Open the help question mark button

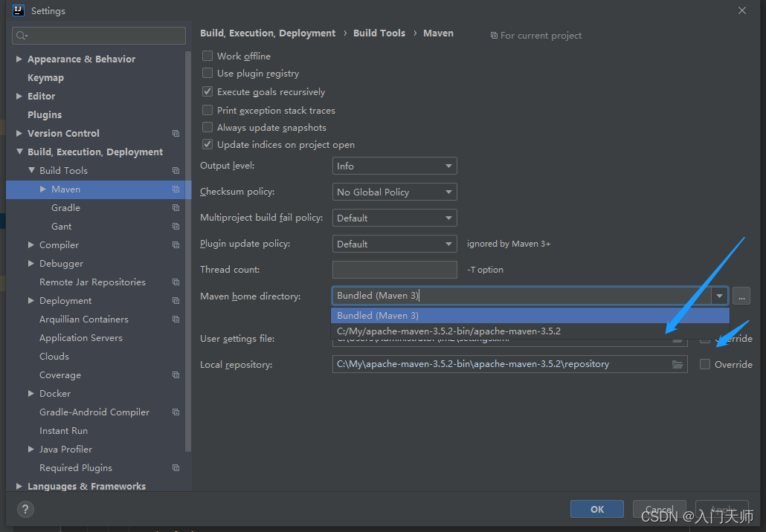click(25, 509)
